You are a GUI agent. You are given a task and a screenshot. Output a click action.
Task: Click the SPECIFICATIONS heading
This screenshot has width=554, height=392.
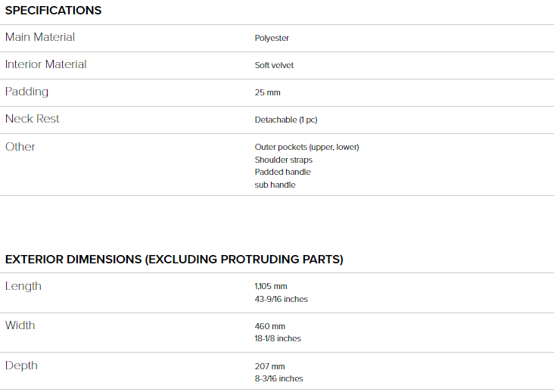coord(53,11)
